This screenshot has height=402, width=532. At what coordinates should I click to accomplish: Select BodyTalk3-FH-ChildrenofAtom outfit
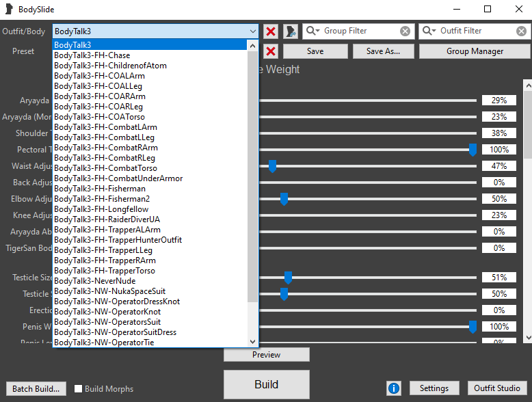(150, 66)
